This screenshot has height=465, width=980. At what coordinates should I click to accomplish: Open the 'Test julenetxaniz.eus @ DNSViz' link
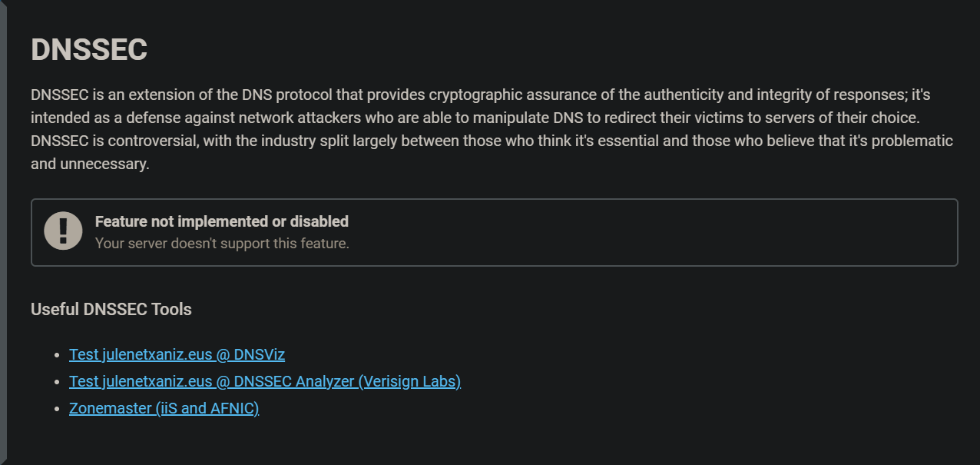177,354
